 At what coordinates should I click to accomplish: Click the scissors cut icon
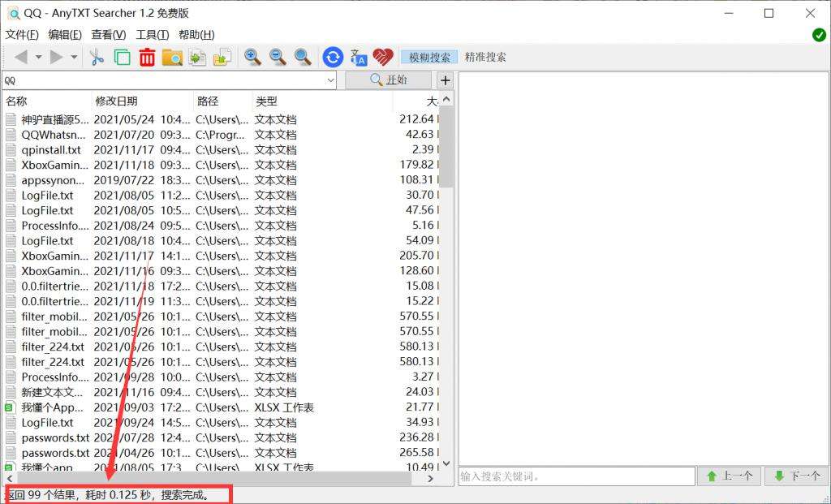pyautogui.click(x=97, y=57)
